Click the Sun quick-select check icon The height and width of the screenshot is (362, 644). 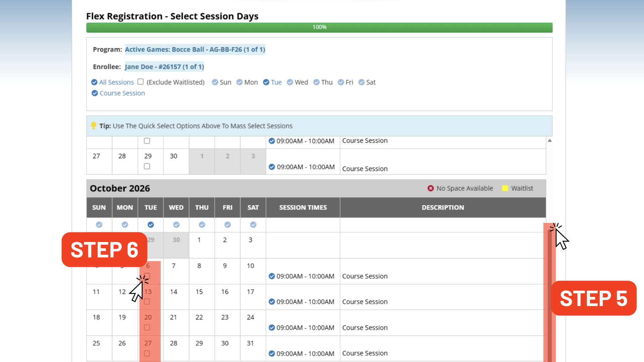[215, 82]
